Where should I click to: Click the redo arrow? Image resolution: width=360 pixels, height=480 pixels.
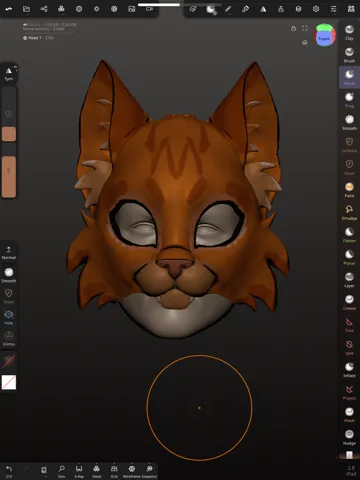(26, 470)
